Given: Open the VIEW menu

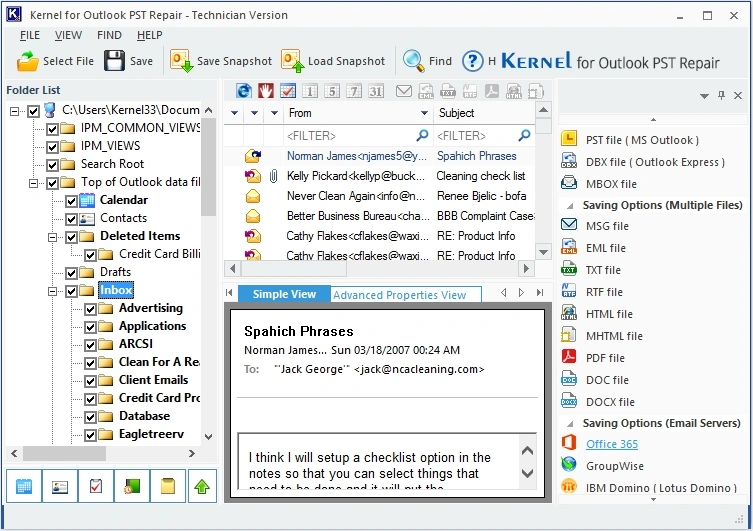Looking at the screenshot, I should (x=68, y=35).
